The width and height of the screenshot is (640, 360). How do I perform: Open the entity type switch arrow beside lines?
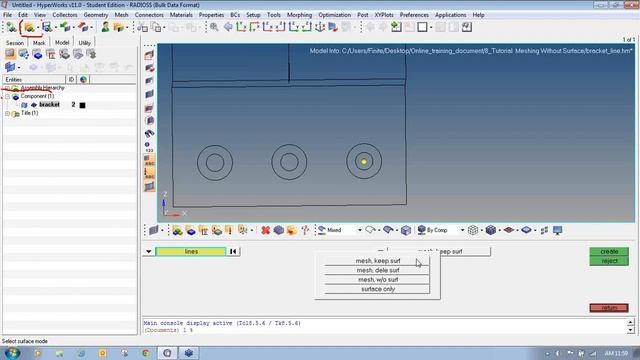149,251
